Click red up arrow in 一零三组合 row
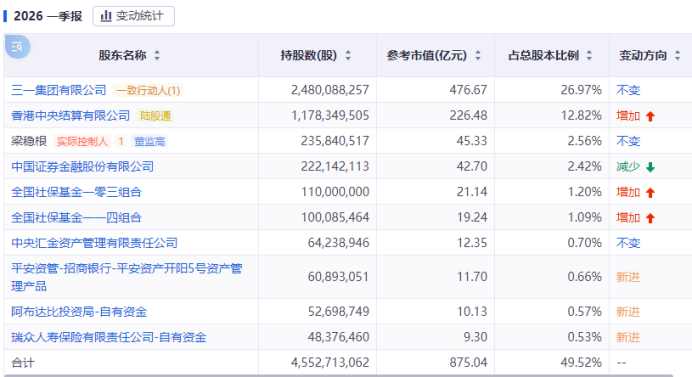Viewport: 692px width, 377px height. (650, 192)
